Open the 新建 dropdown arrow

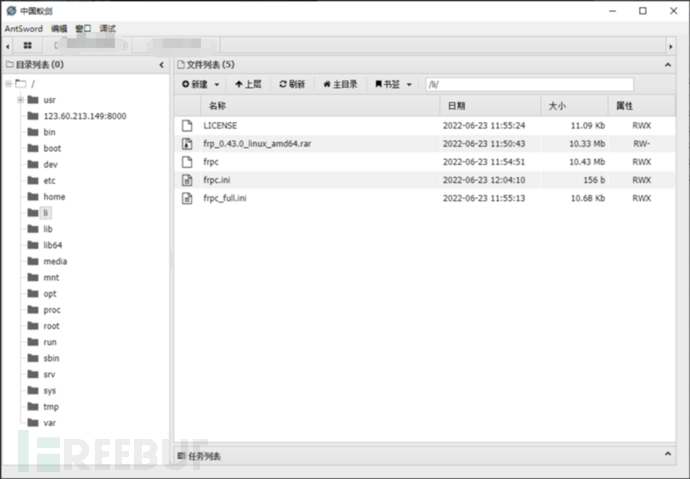tap(217, 84)
